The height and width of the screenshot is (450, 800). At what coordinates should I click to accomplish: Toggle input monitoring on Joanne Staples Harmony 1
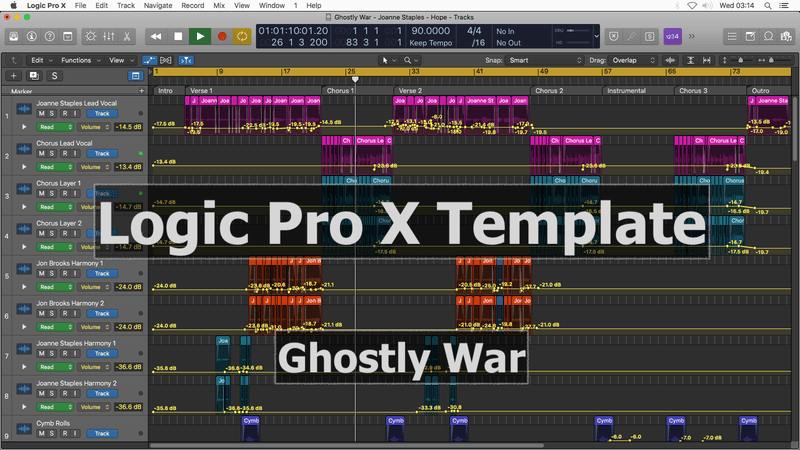75,353
